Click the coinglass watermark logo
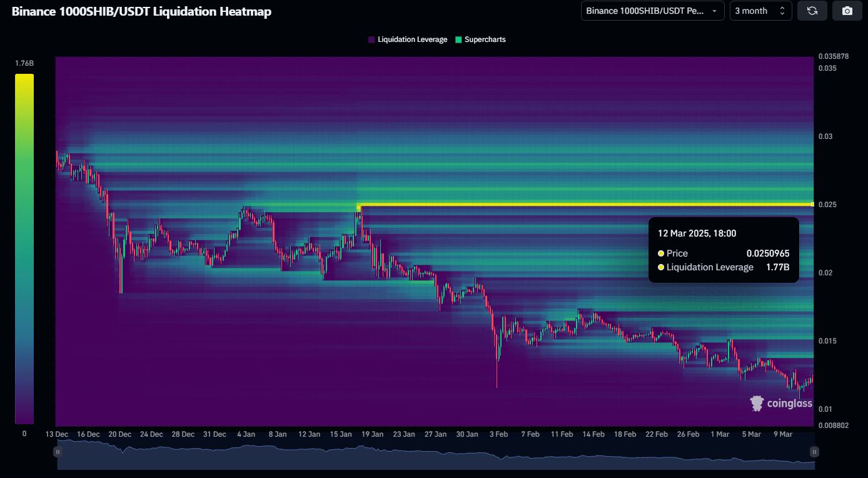This screenshot has height=478, width=868. 781,404
